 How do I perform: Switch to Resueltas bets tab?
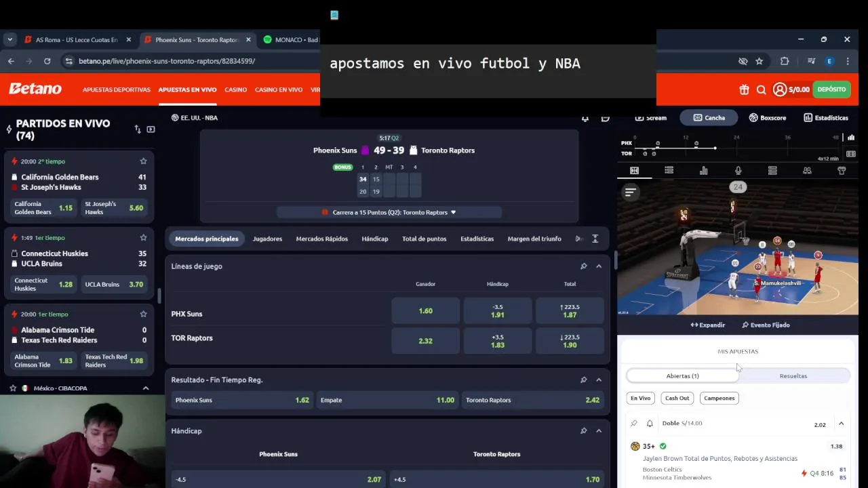point(793,376)
